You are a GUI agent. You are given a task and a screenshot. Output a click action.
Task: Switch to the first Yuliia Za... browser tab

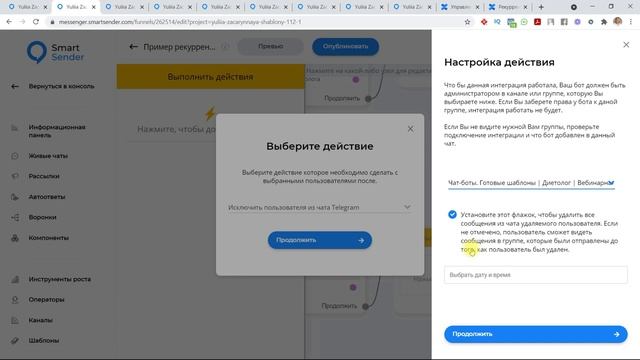[x=28, y=7]
